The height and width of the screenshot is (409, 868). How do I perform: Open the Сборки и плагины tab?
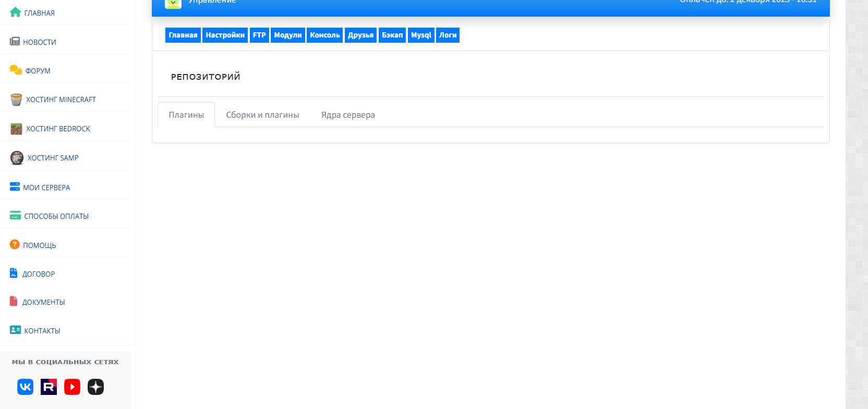coord(262,115)
